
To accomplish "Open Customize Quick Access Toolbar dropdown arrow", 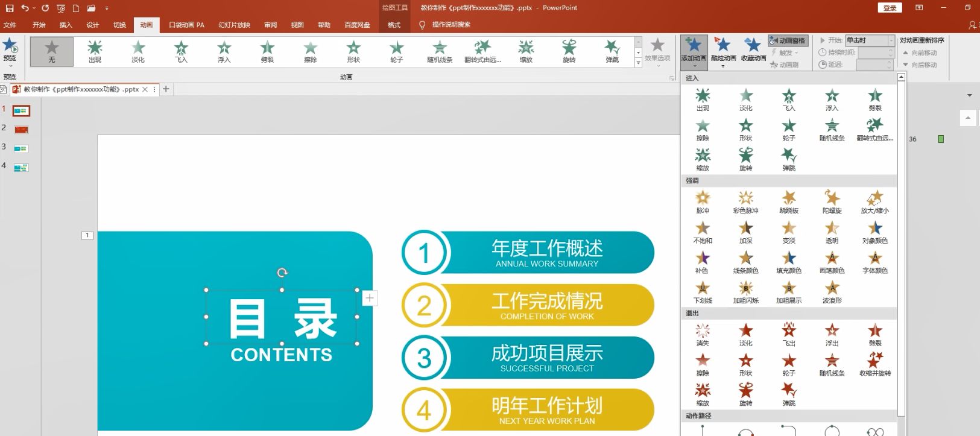I will pos(107,8).
